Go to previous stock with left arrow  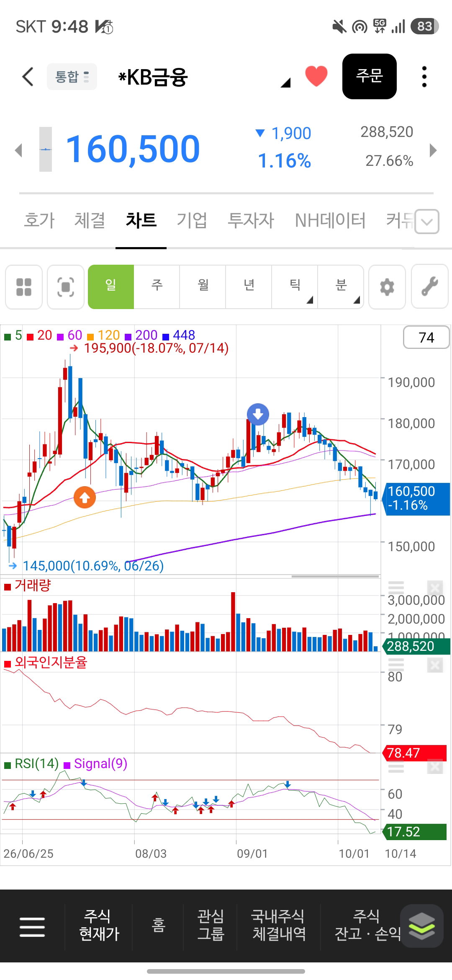coord(18,150)
